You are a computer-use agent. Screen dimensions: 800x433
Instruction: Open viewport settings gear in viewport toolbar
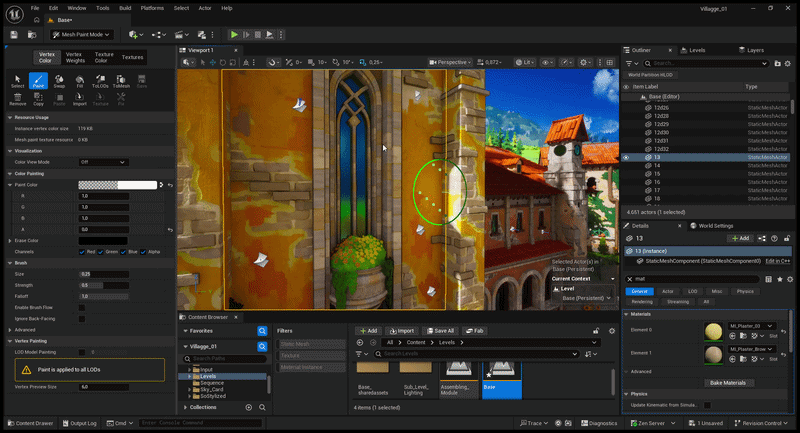tap(585, 62)
